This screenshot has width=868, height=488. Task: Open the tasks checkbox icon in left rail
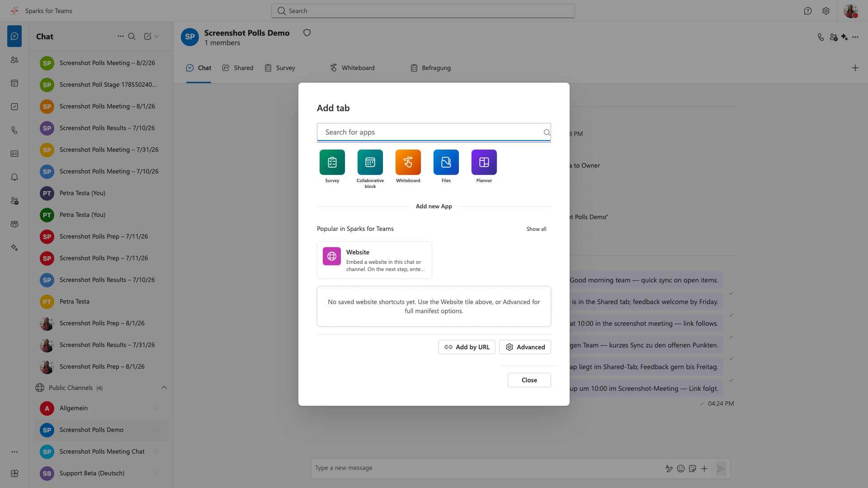(x=14, y=107)
